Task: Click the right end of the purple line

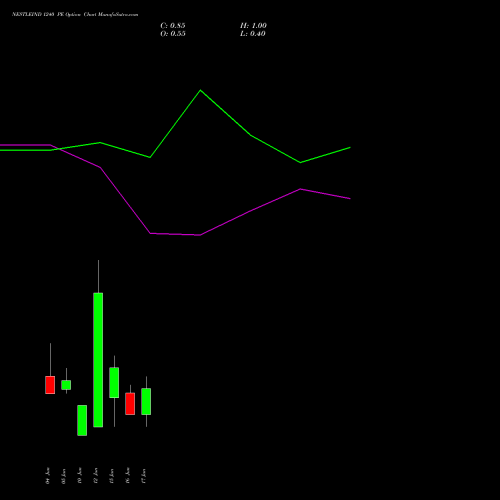Action: (x=350, y=199)
